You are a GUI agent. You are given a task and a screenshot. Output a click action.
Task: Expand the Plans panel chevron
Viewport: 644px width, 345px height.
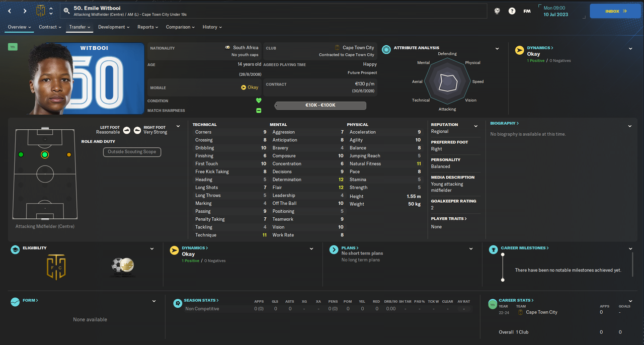click(471, 248)
